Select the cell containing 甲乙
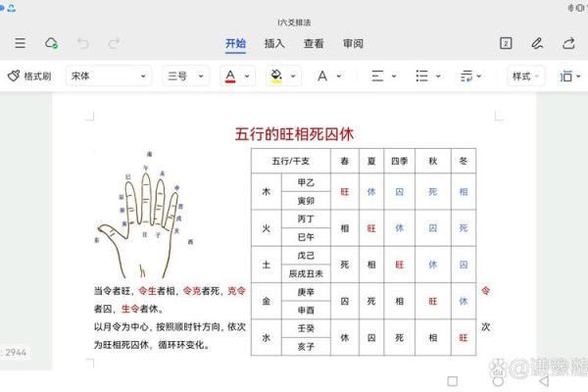 coord(306,182)
